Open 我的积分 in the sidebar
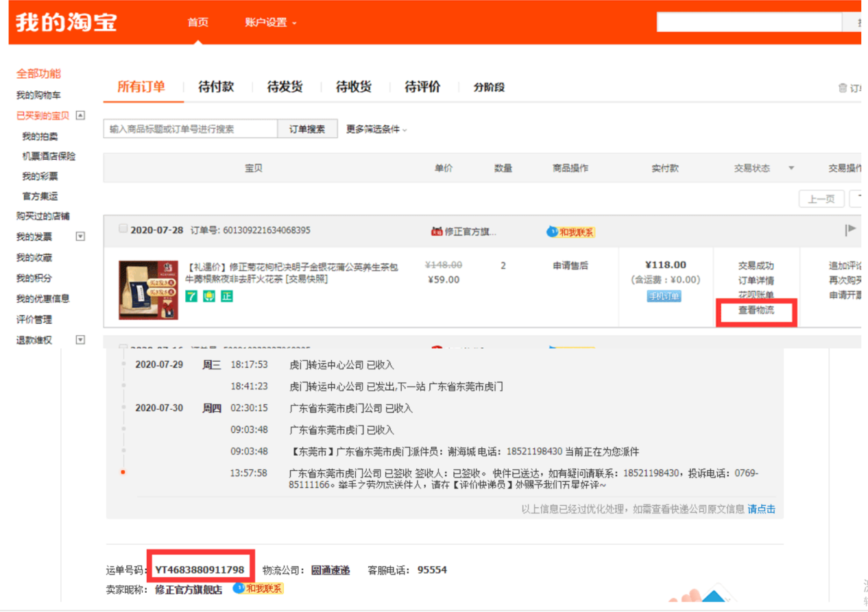Screen dimensions: 868x612 [x=34, y=278]
